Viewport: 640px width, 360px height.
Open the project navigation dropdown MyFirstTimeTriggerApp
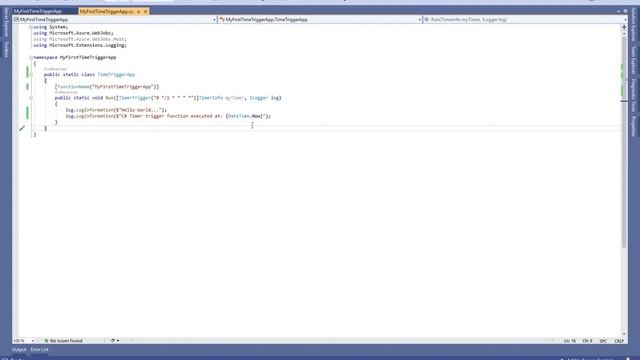[x=115, y=19]
